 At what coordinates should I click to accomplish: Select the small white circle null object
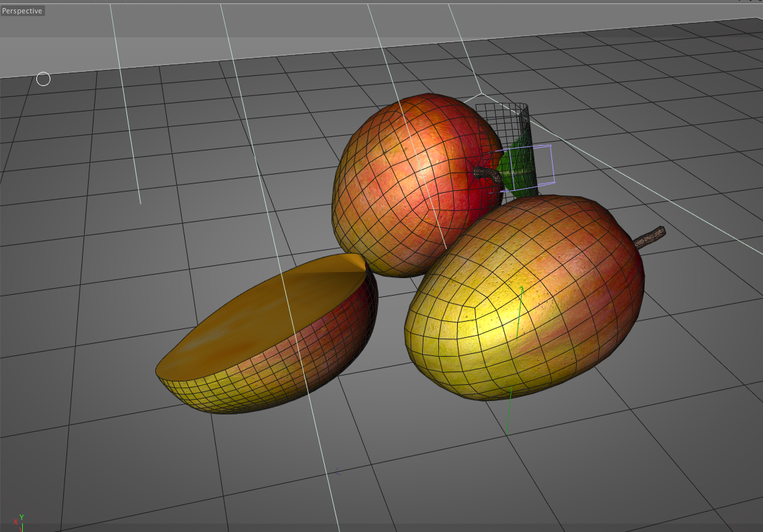click(x=44, y=79)
